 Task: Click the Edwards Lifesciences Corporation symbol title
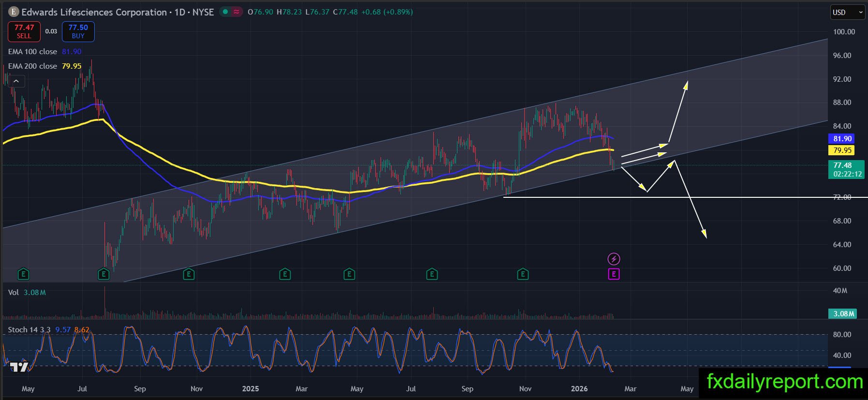[x=94, y=12]
